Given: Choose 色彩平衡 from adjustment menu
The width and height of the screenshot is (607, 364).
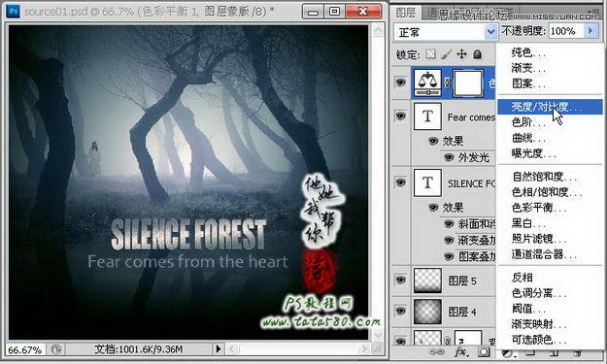Looking at the screenshot, I should tap(550, 208).
